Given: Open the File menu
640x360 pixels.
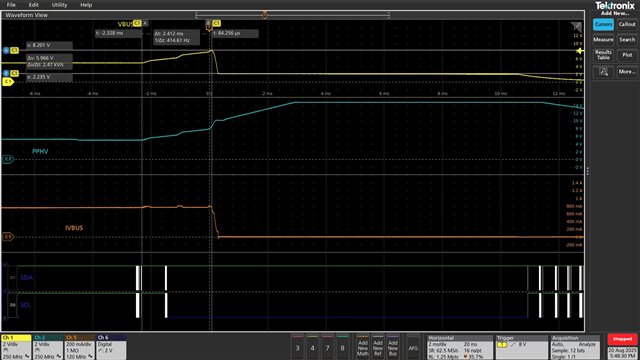Looking at the screenshot, I should click(11, 5).
